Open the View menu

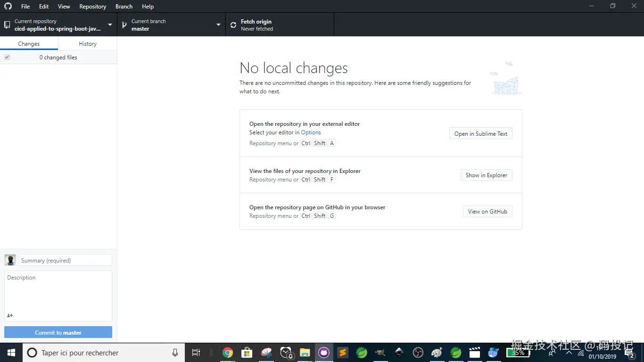pos(64,7)
